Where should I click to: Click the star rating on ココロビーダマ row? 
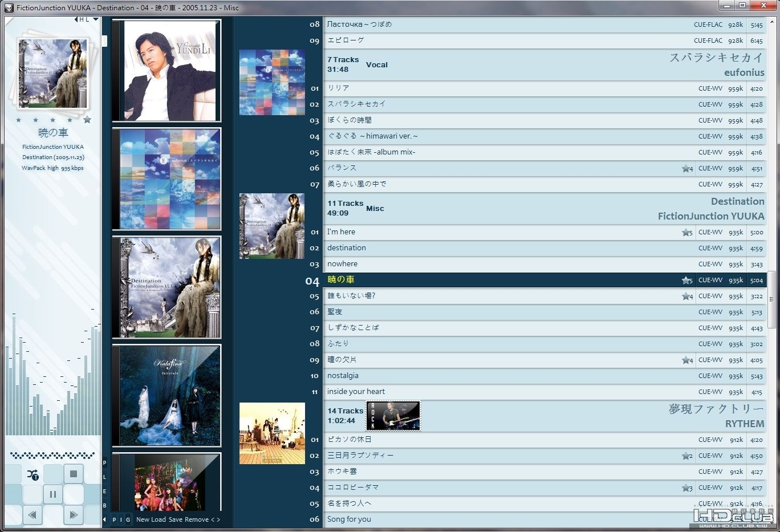pyautogui.click(x=687, y=488)
